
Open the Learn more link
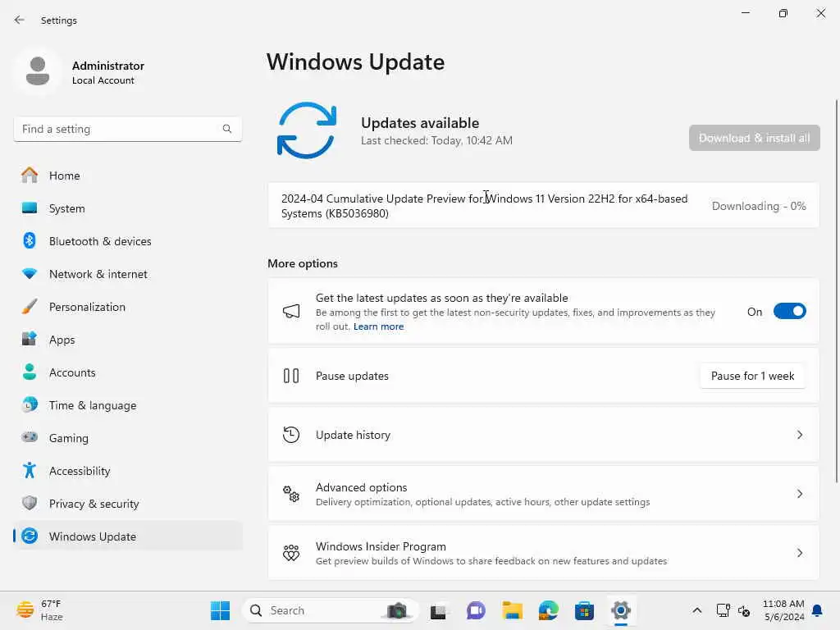[378, 326]
